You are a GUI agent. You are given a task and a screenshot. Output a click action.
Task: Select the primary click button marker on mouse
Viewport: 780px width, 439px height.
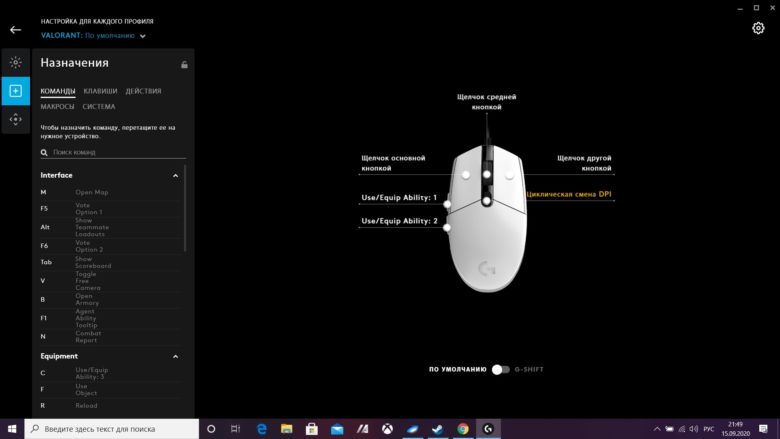coord(466,175)
